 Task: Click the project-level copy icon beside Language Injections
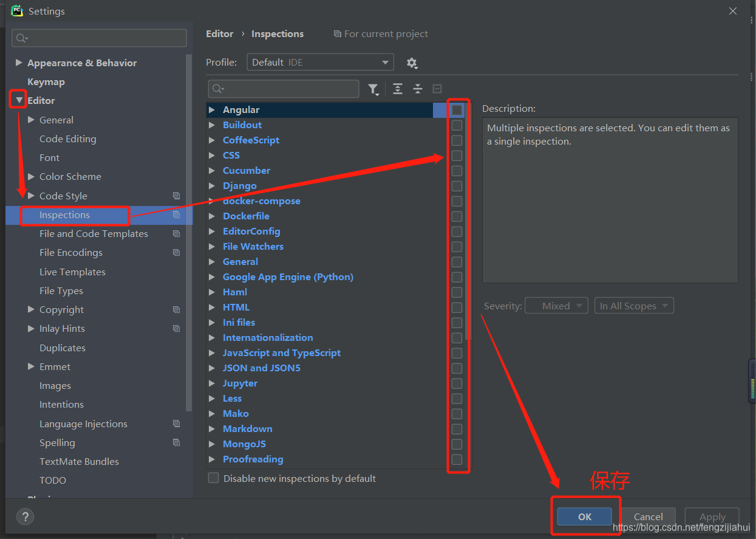[x=176, y=424]
